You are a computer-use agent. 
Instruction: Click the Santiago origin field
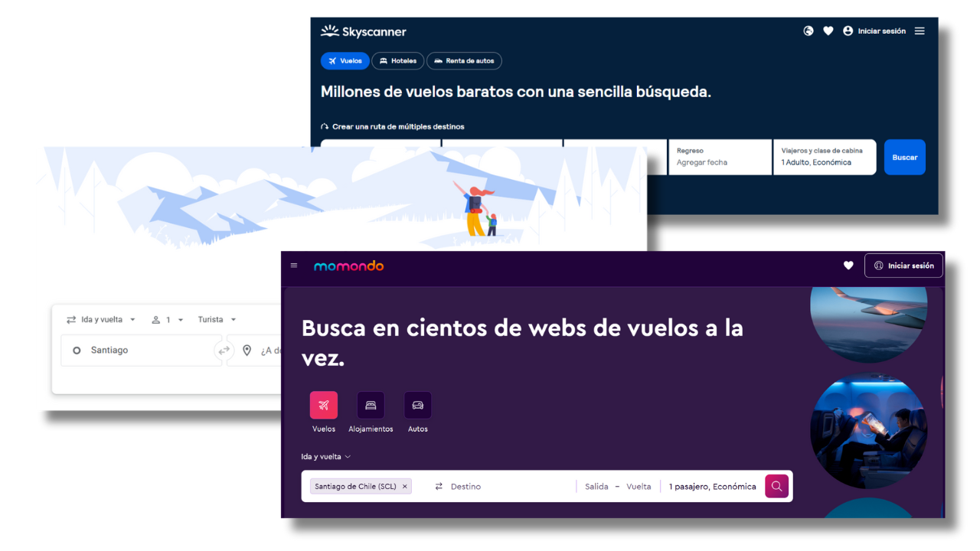(x=142, y=350)
